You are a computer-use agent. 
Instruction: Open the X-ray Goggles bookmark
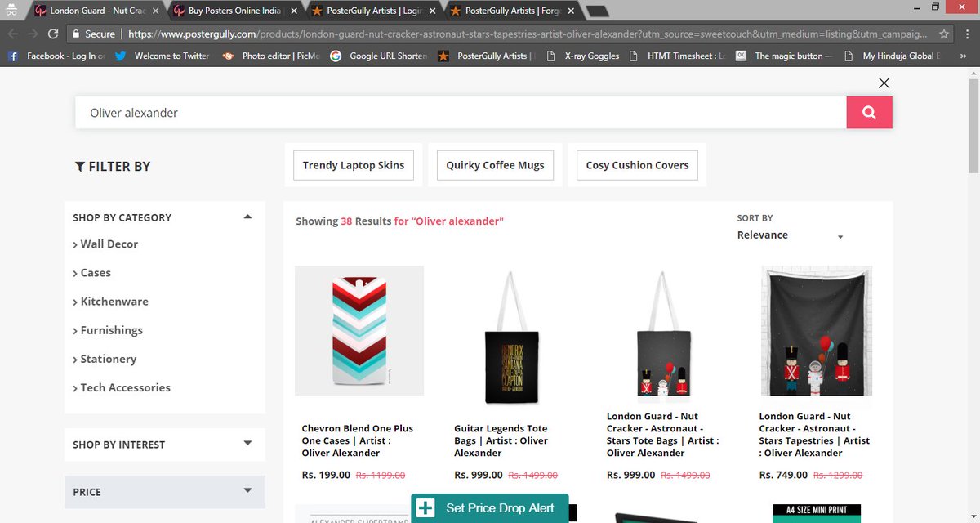click(582, 56)
